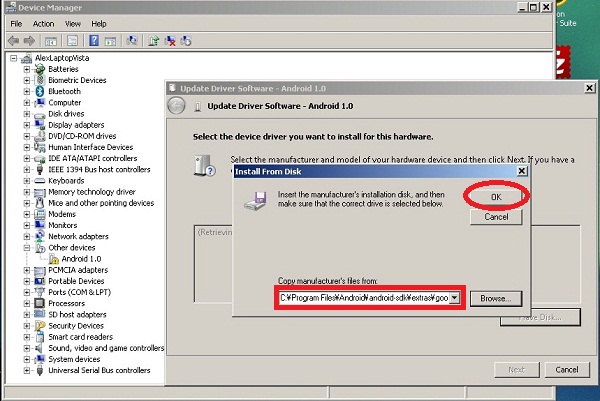The image size is (600, 401).
Task: Select Computer in device tree
Action: [64, 103]
